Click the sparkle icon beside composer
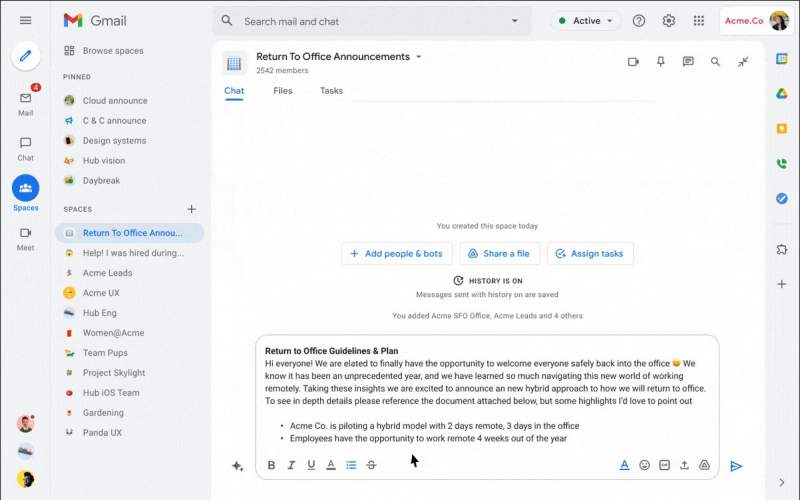 pos(237,466)
